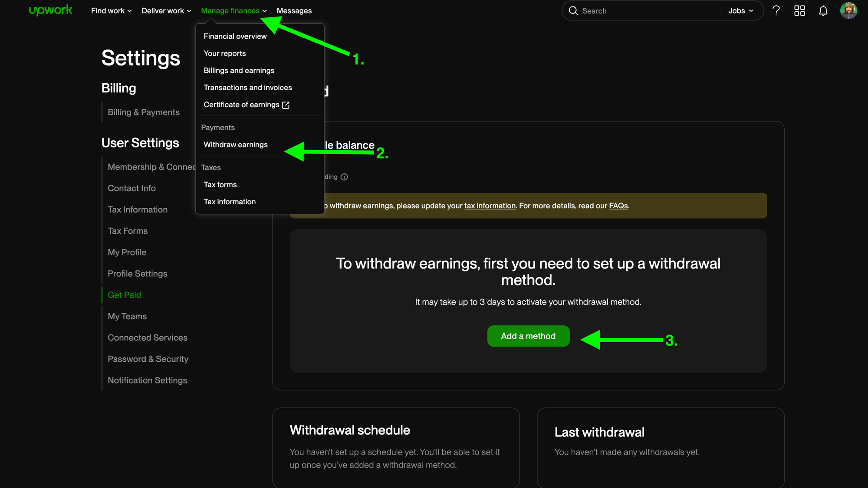Image resolution: width=868 pixels, height=488 pixels.
Task: Open the tax information link in warning
Action: (490, 206)
